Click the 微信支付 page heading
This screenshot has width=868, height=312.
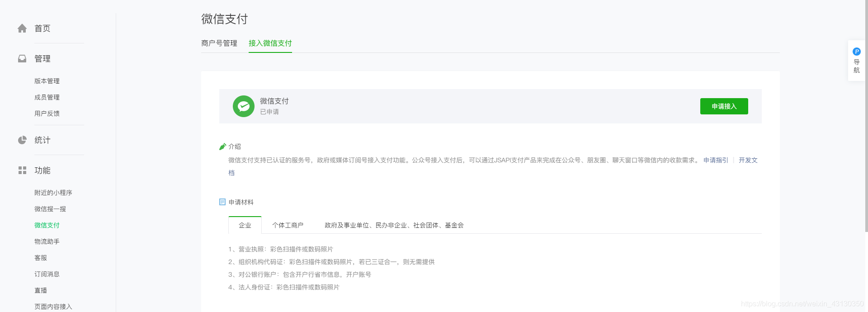pyautogui.click(x=225, y=19)
